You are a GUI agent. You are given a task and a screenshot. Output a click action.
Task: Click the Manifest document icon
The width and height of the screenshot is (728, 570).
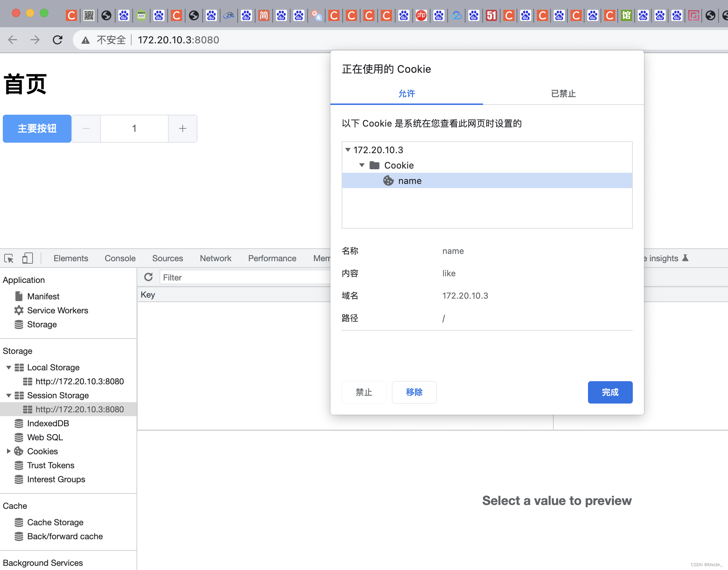click(x=19, y=296)
